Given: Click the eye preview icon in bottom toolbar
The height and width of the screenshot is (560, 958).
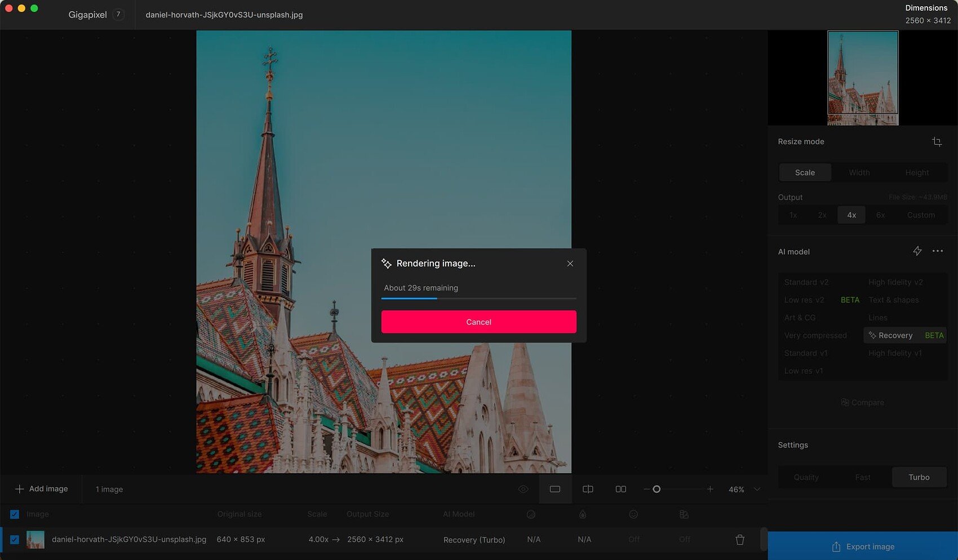Looking at the screenshot, I should tap(523, 488).
